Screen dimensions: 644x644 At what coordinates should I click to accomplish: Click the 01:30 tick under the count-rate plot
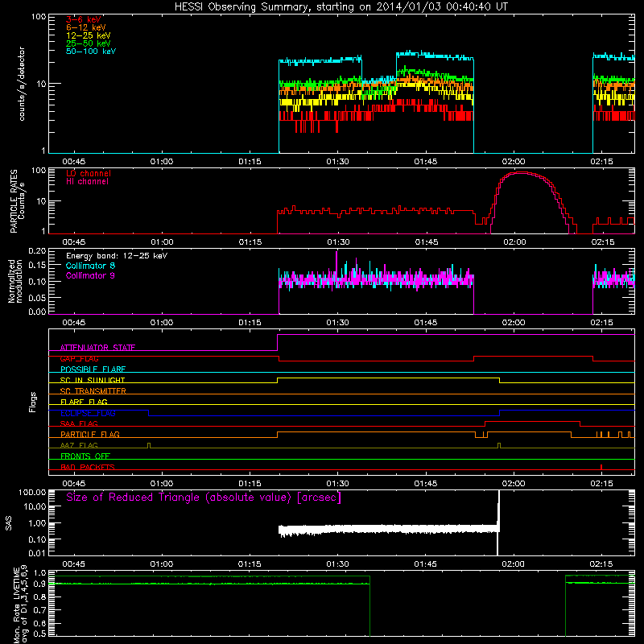[337, 162]
